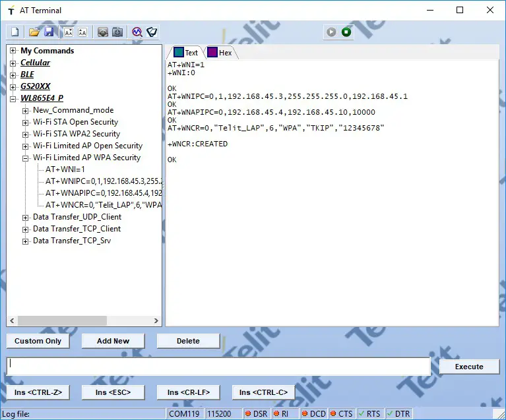Click the decrease font size icon
Image resolution: width=506 pixels, height=420 pixels.
coord(69,32)
